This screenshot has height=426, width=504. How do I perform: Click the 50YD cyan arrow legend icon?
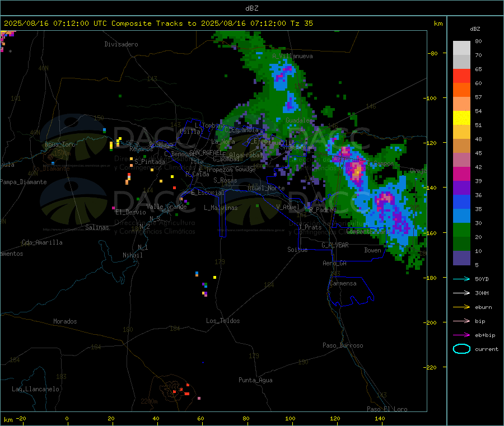coord(461,279)
